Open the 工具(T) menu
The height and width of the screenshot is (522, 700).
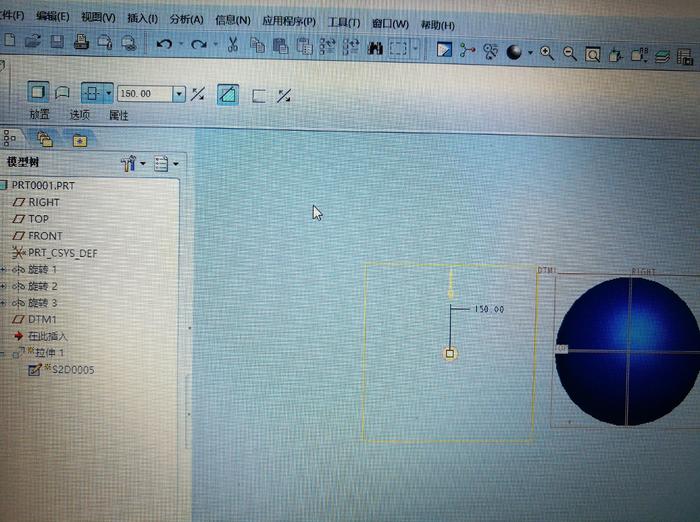pos(344,22)
